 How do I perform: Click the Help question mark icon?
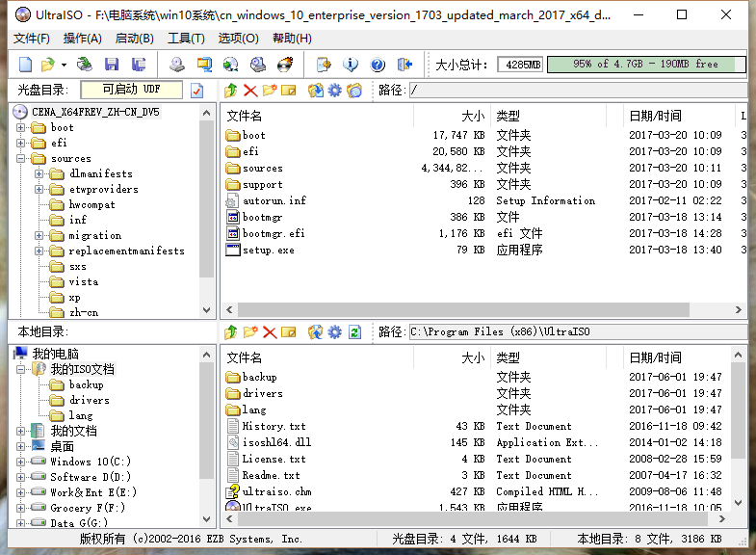pos(378,65)
